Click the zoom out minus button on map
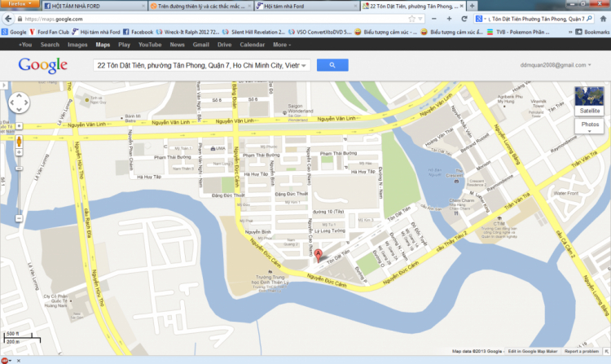611x364 pixels. [19, 218]
